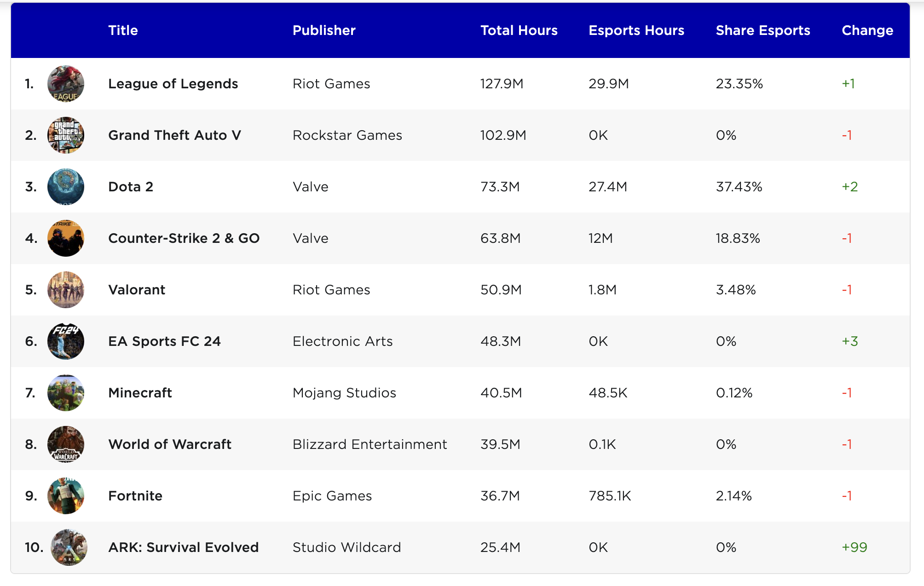Click the +99 change value for ARK
The height and width of the screenshot is (586, 924).
(854, 547)
